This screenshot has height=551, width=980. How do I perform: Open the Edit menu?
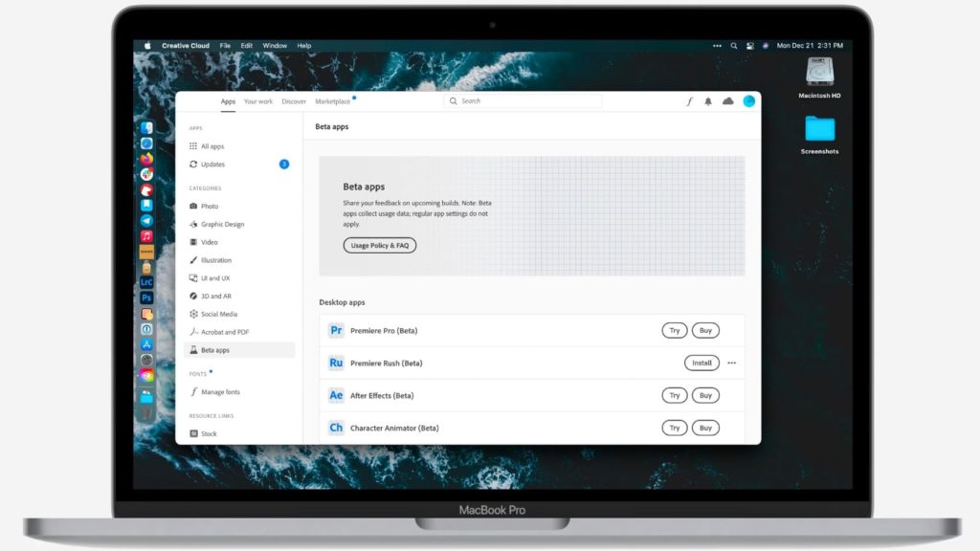coord(247,46)
